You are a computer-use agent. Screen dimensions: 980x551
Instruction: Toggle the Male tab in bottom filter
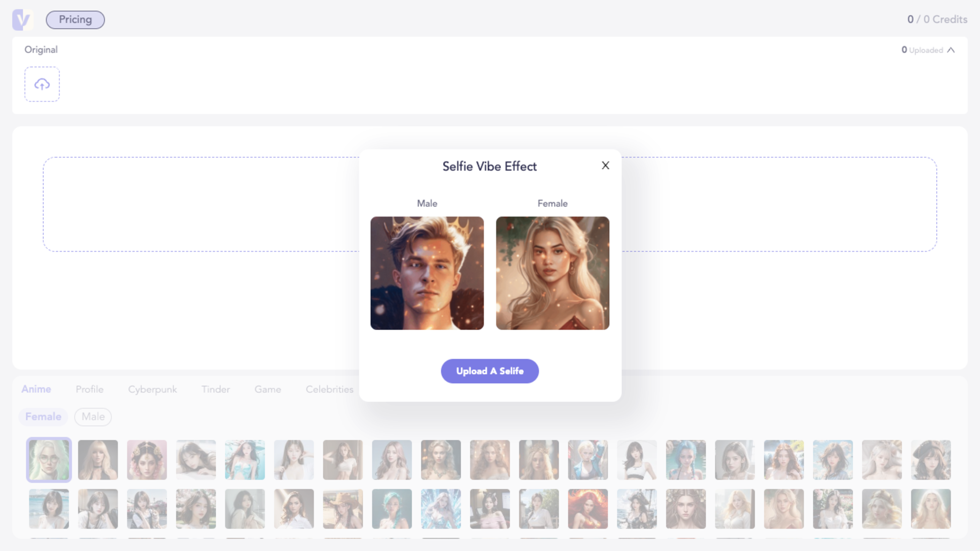93,416
